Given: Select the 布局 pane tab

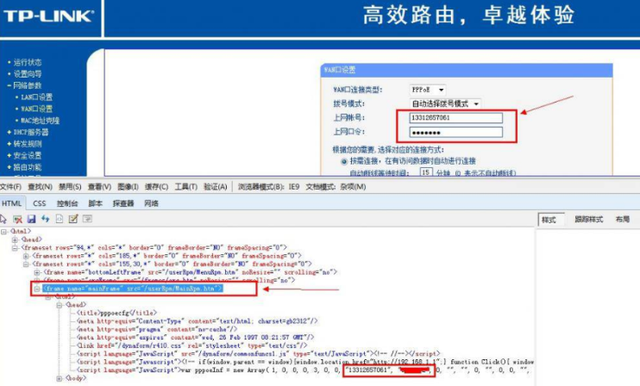Looking at the screenshot, I should pos(622,220).
